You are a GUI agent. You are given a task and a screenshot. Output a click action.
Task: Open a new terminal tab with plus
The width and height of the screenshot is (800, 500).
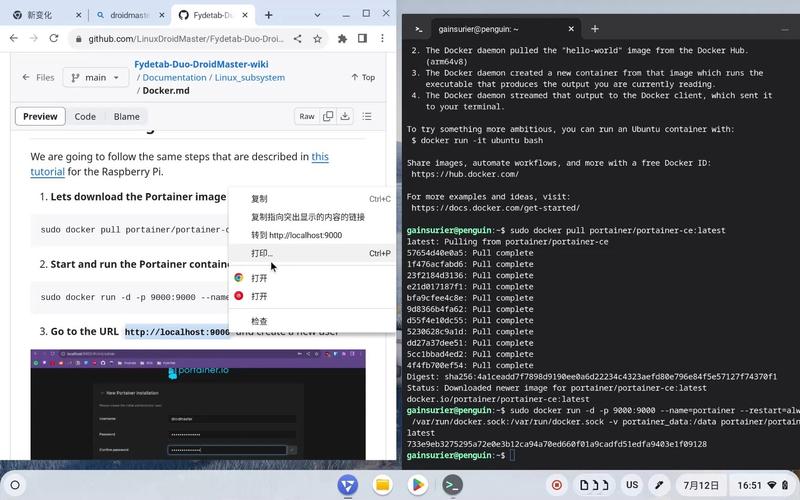point(595,29)
